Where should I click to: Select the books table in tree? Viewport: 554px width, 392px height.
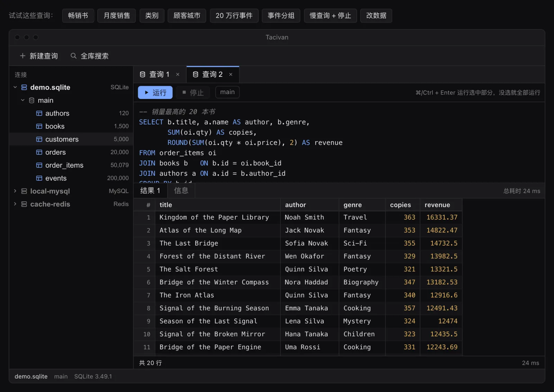coord(71,126)
